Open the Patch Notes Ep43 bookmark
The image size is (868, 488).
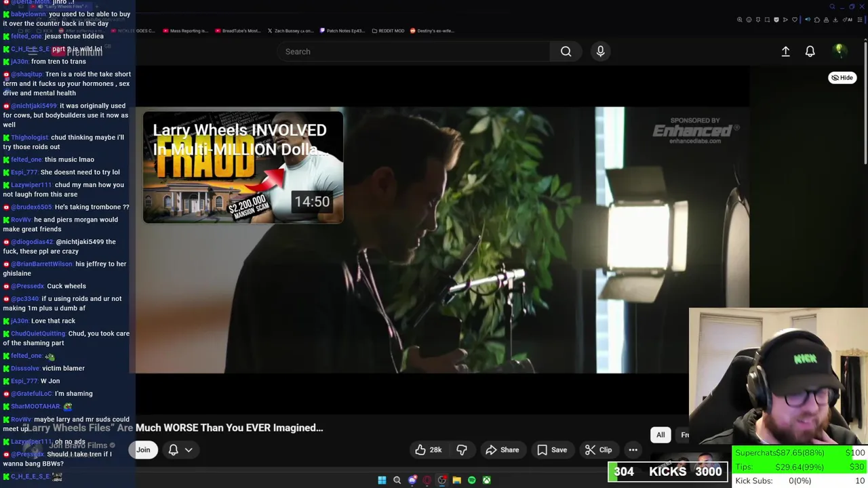pyautogui.click(x=342, y=30)
